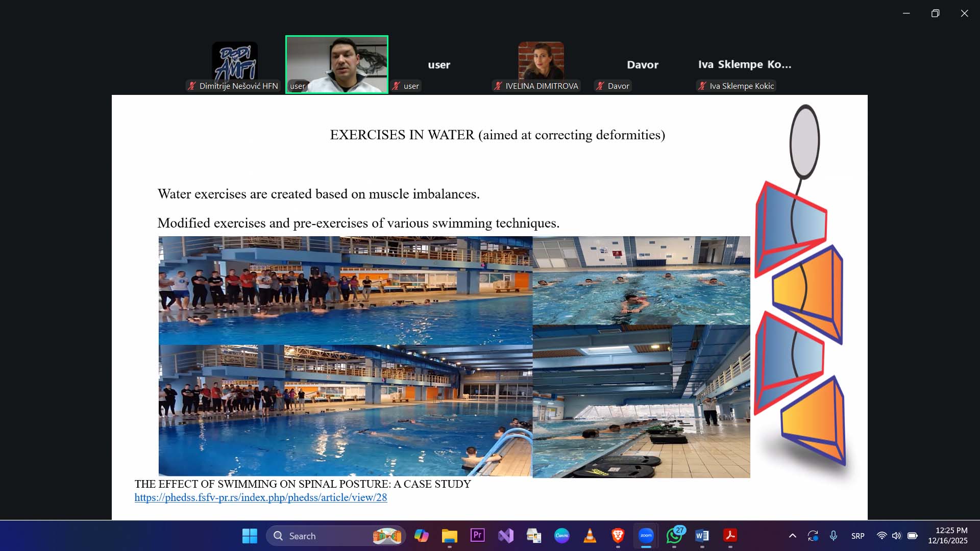The height and width of the screenshot is (551, 980).
Task: Click muted mic icon on Davor's label
Action: [600, 86]
